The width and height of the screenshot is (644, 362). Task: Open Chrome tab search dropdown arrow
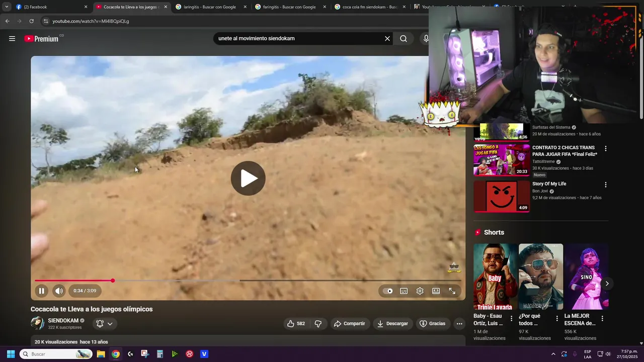tap(7, 7)
